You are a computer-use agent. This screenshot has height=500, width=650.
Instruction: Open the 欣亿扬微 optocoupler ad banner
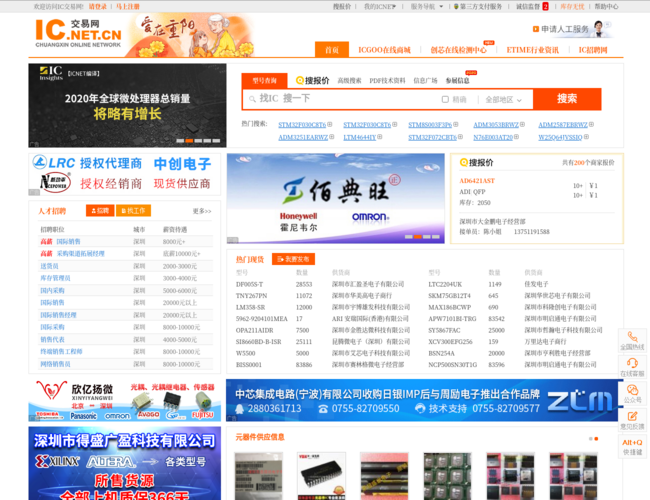pos(124,400)
